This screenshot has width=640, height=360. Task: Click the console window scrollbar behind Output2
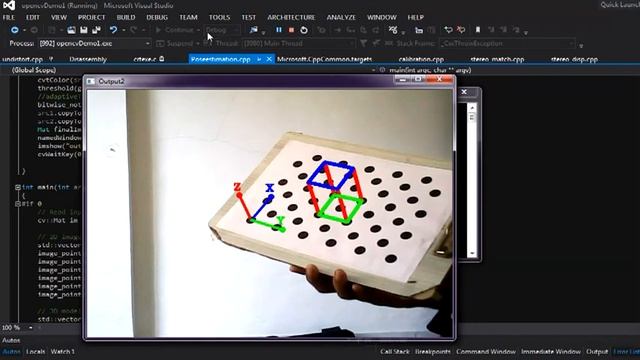tap(472, 180)
